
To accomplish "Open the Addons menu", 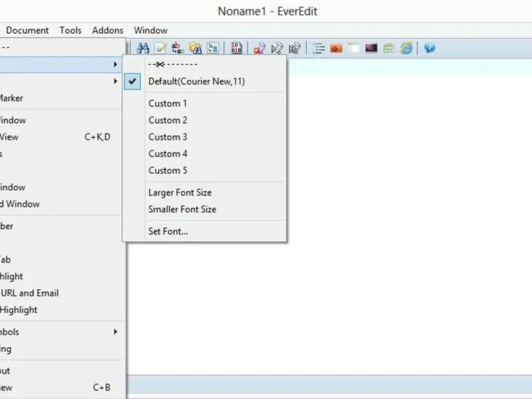I will 108,31.
